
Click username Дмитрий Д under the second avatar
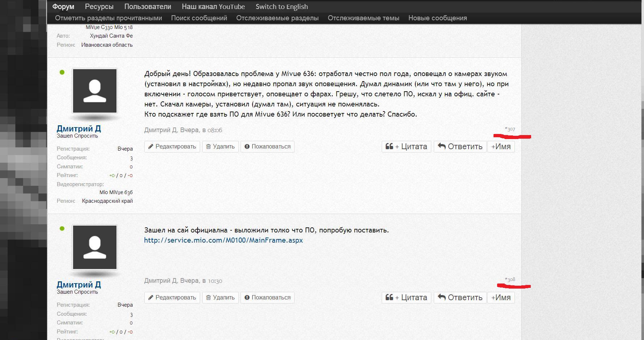coord(79,285)
